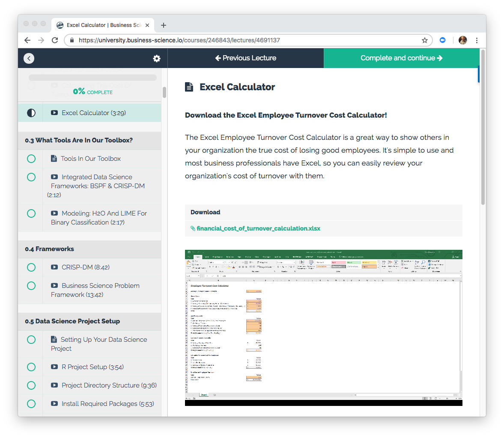Image resolution: width=504 pixels, height=438 pixels.
Task: Close the Excel Calculator tab
Action: 147,25
